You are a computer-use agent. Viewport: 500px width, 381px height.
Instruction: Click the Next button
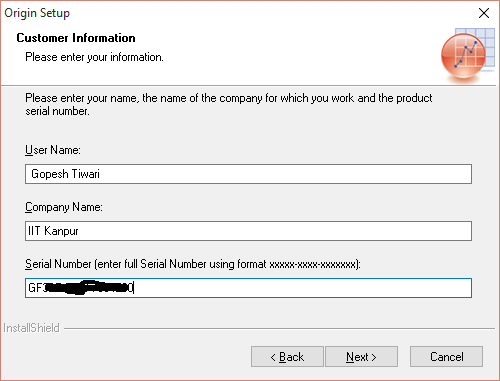coord(361,357)
